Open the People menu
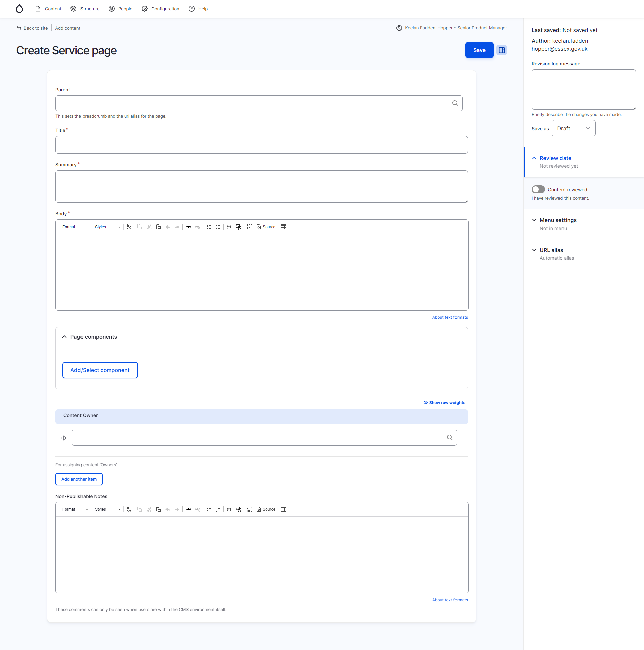This screenshot has width=644, height=650. [120, 9]
